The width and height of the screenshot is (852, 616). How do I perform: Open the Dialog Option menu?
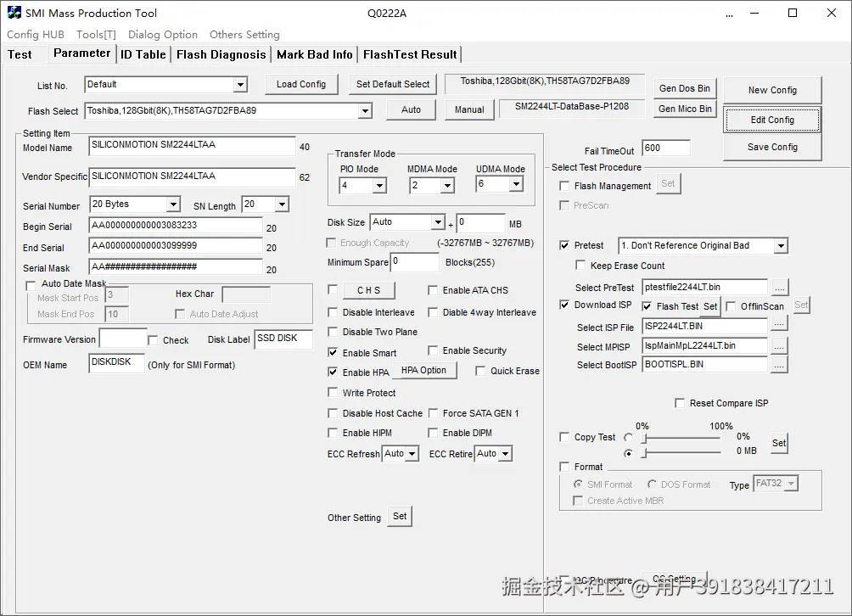[162, 34]
